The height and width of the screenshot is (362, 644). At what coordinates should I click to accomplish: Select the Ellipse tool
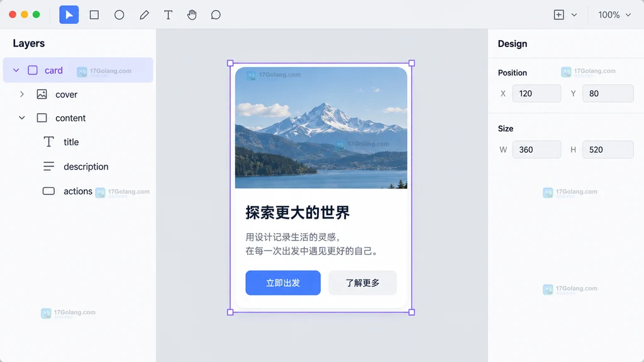point(119,15)
